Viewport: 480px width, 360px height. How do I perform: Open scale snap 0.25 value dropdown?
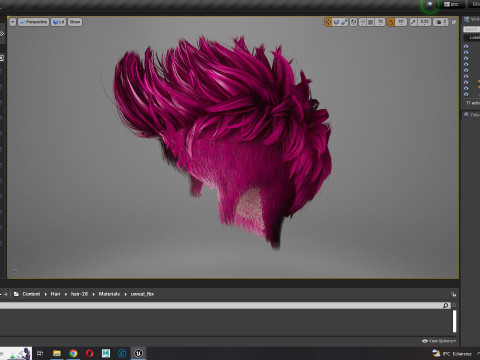point(424,22)
